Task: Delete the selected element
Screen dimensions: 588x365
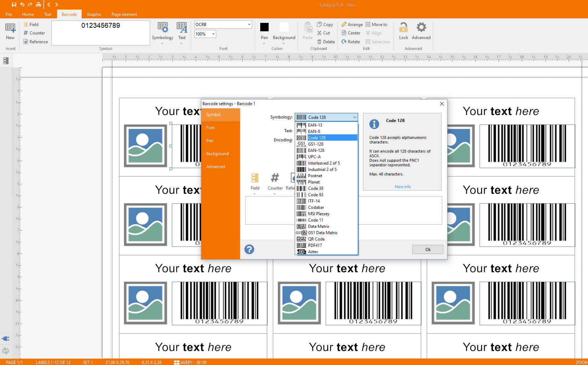Action: (x=326, y=41)
